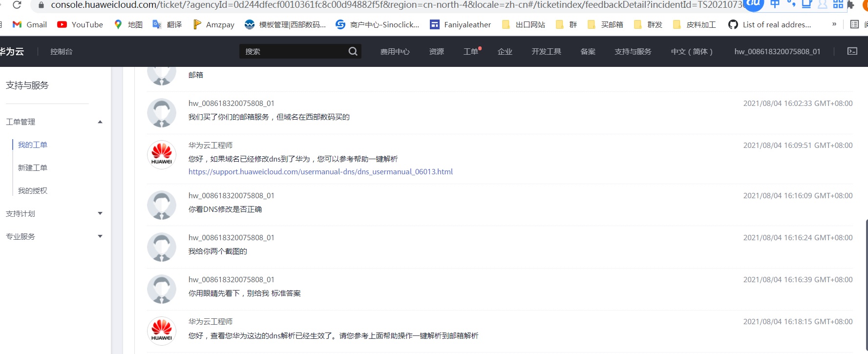868x354 pixels.
Task: Open the Amzpay bookmark
Action: [213, 24]
